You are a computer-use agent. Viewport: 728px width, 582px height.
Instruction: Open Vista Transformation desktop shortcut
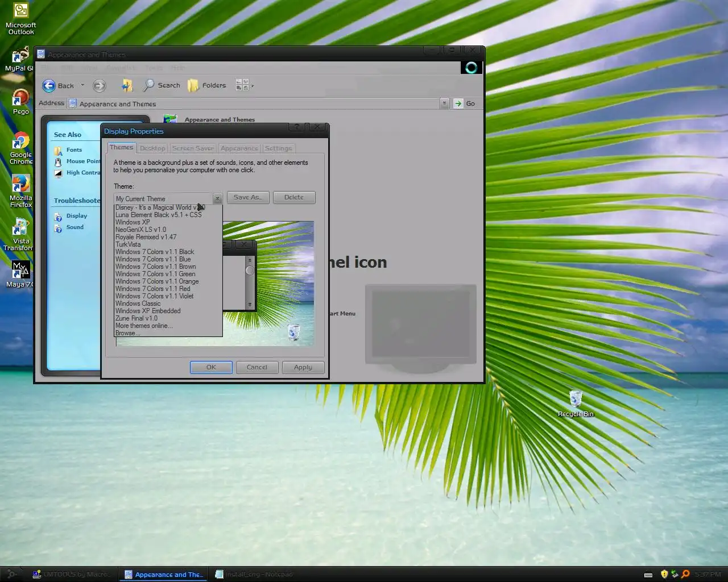[19, 235]
